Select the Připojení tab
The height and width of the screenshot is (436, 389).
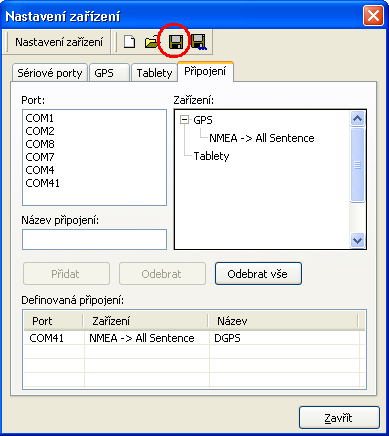(205, 71)
